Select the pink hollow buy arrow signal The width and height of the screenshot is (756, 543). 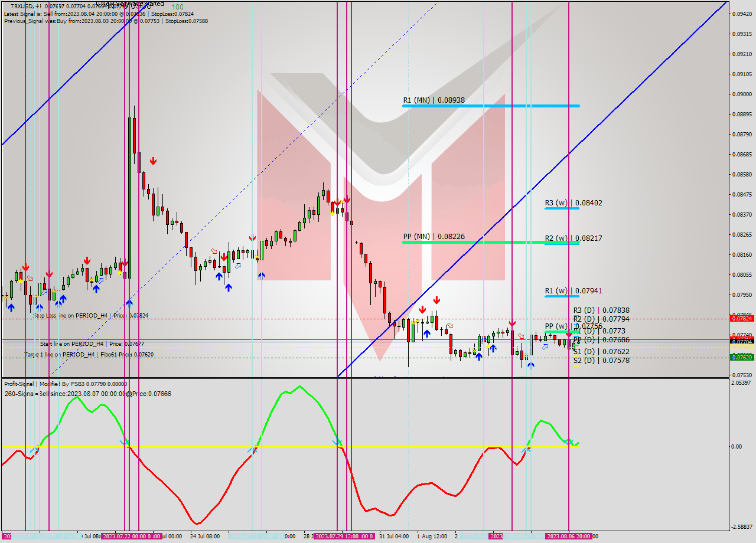[x=238, y=266]
